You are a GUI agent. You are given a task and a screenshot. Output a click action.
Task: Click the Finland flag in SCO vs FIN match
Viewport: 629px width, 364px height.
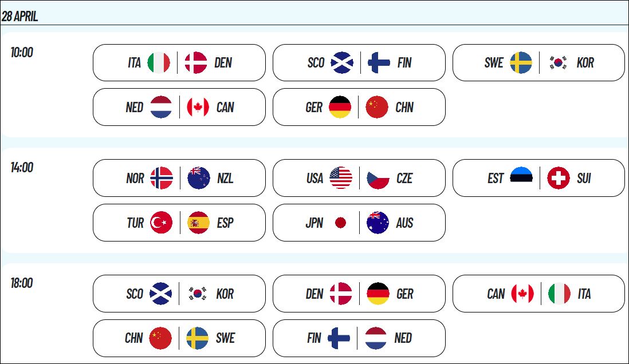[x=379, y=62]
